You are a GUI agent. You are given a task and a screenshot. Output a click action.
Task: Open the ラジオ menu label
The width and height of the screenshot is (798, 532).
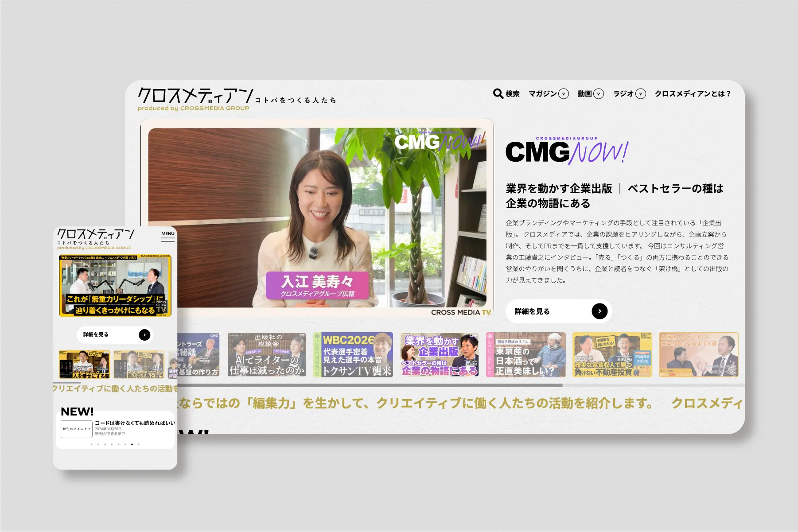(623, 94)
